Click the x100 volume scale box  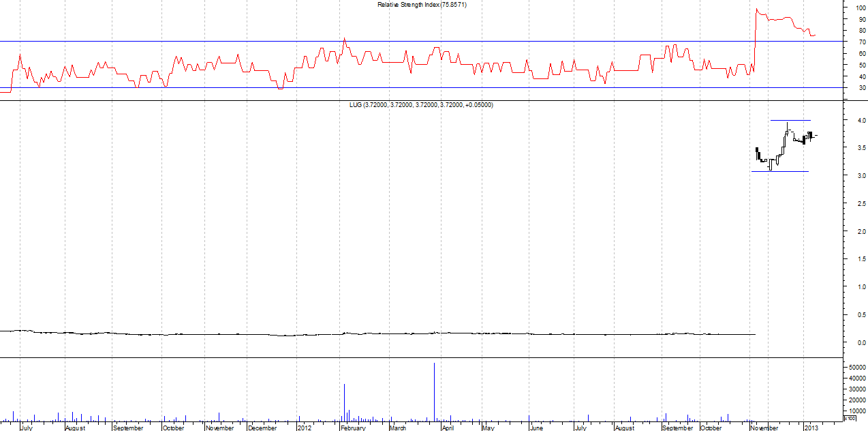(x=850, y=417)
